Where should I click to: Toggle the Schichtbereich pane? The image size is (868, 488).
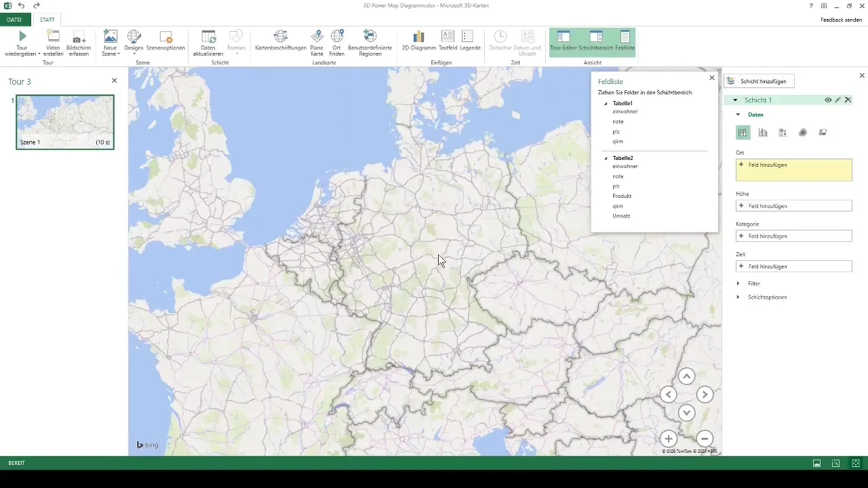[596, 42]
